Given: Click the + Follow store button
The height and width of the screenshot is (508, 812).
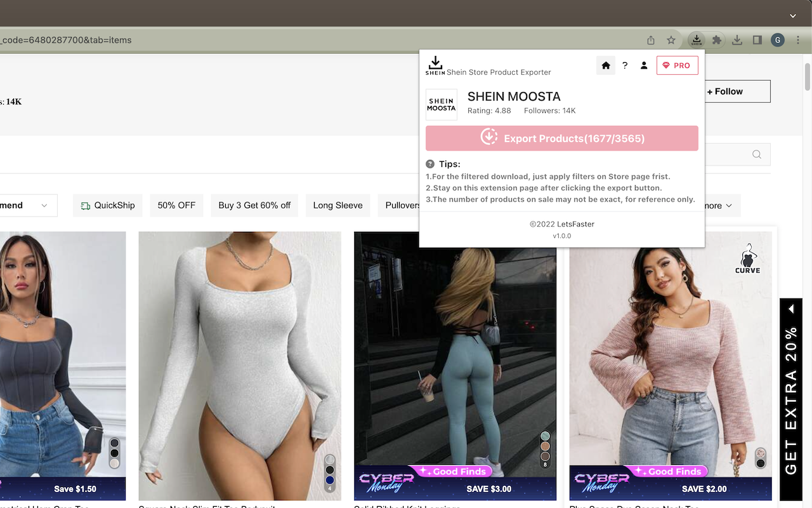Looking at the screenshot, I should [738, 91].
